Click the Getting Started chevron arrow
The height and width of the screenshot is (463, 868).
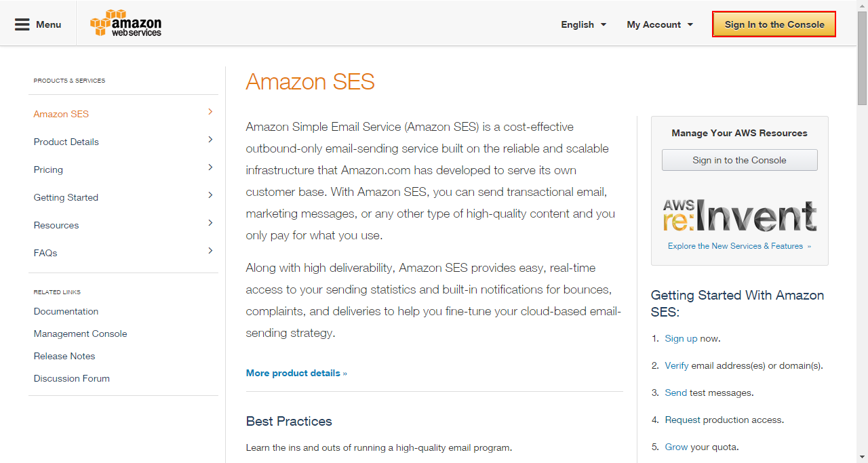pos(210,195)
